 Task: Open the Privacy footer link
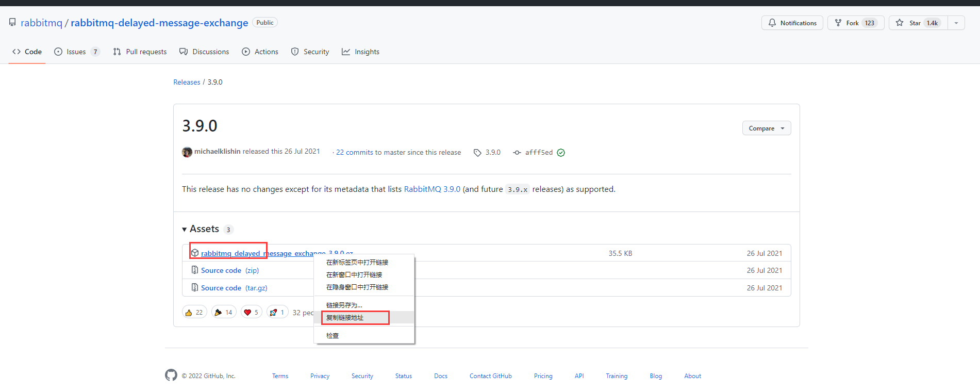[x=320, y=376]
